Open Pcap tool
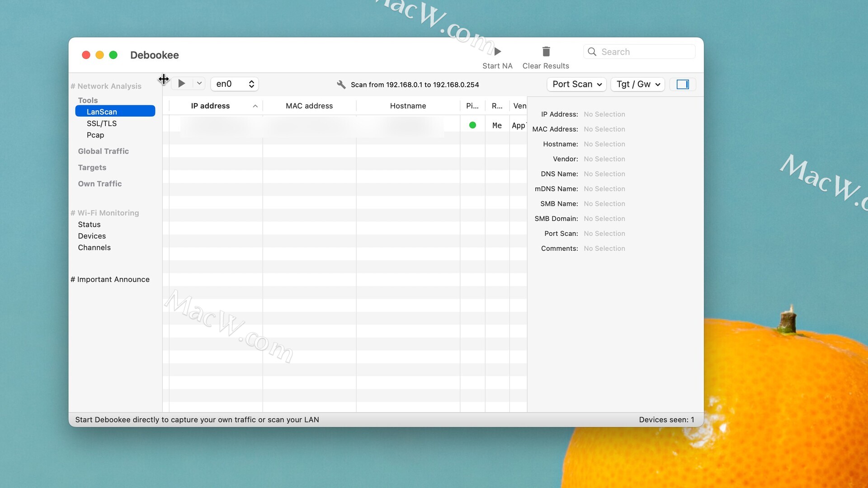 (x=95, y=135)
